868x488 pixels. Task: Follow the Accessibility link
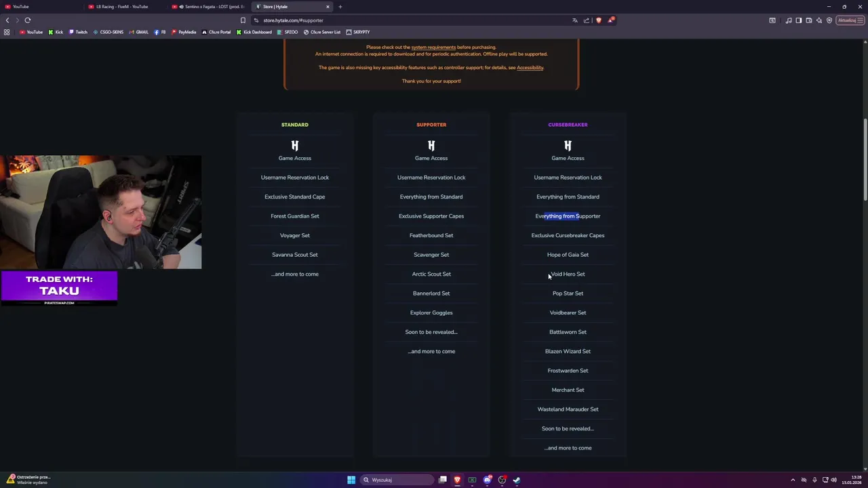click(x=530, y=68)
